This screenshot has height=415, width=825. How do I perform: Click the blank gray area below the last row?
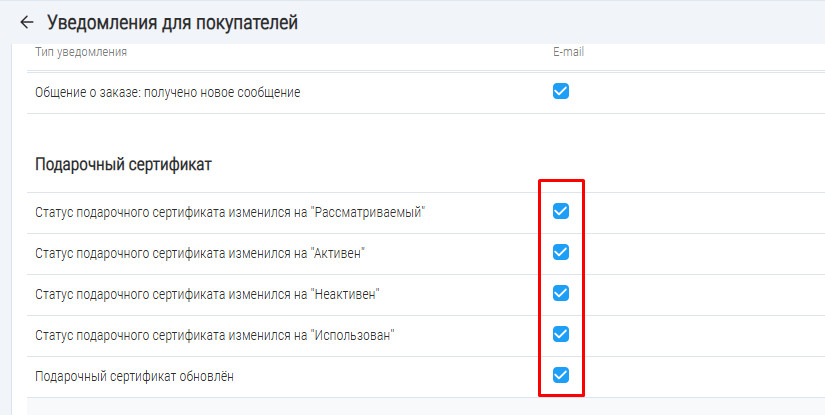pos(400,406)
